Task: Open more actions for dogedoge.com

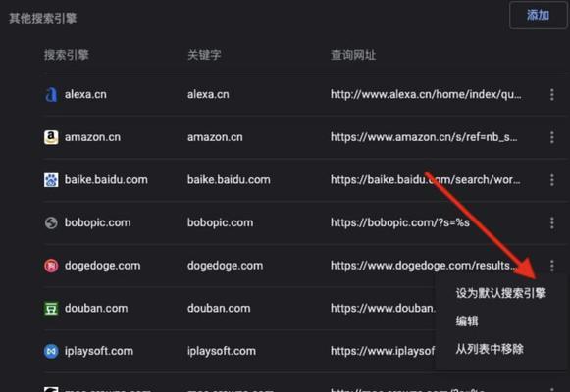Action: [x=551, y=266]
